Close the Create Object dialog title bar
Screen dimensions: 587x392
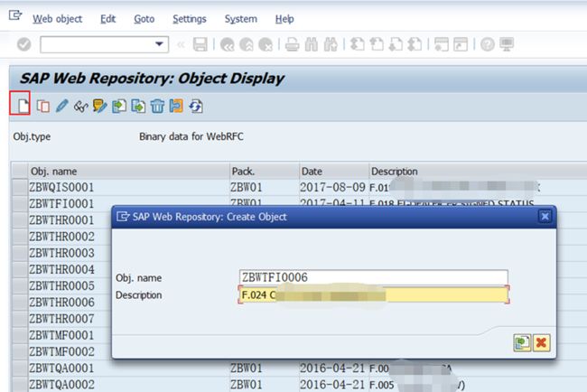point(545,217)
